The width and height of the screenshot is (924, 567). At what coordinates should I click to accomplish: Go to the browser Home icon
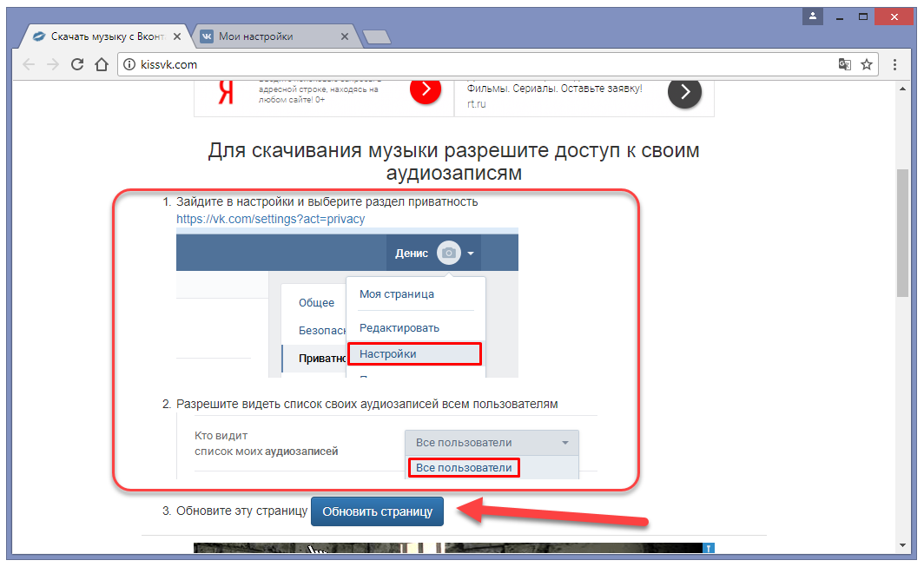click(x=102, y=64)
